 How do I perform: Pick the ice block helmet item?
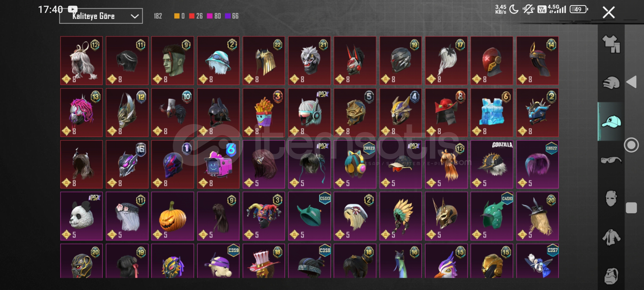pyautogui.click(x=492, y=113)
